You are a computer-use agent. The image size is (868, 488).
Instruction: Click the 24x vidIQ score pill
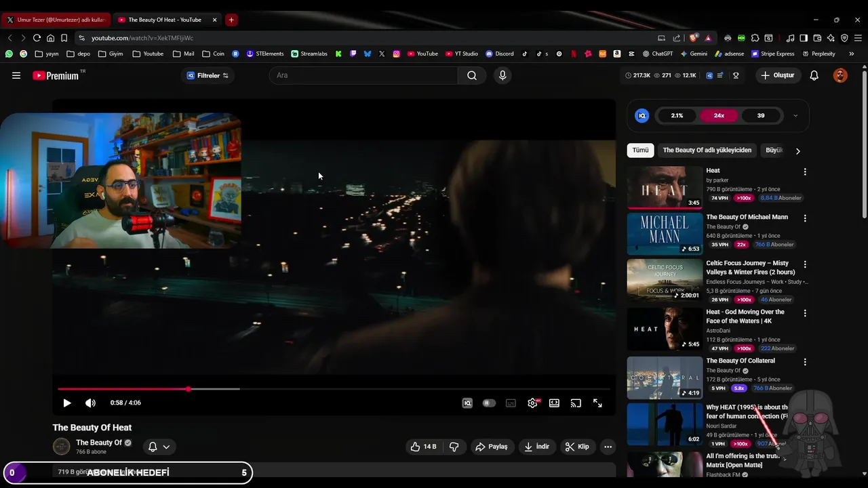719,116
